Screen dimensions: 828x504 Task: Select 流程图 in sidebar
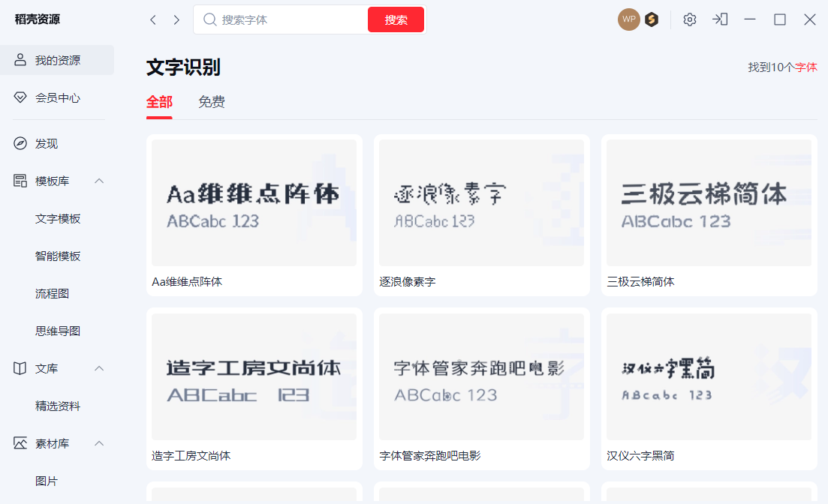pos(52,293)
